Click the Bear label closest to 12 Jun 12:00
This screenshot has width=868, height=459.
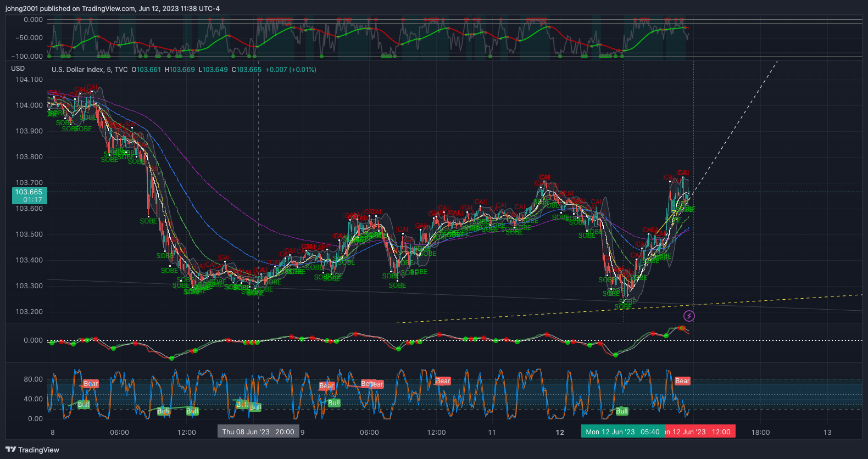coord(682,381)
